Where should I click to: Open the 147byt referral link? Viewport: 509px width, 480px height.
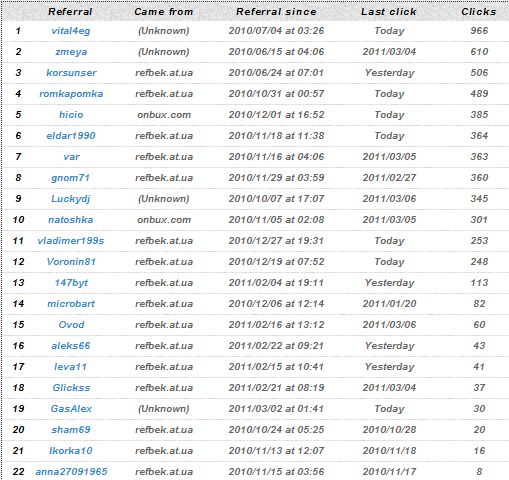pyautogui.click(x=71, y=283)
